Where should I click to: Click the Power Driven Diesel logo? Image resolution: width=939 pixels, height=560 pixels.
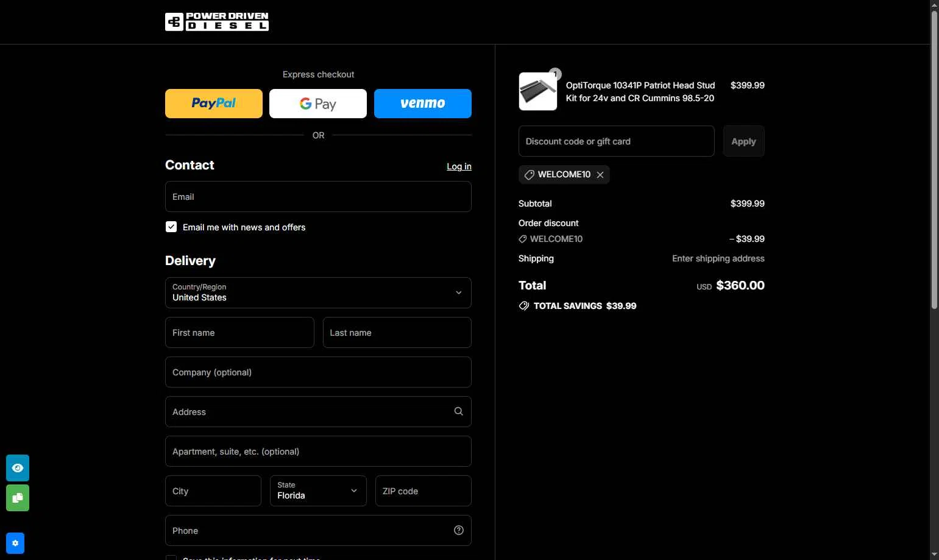tap(217, 22)
